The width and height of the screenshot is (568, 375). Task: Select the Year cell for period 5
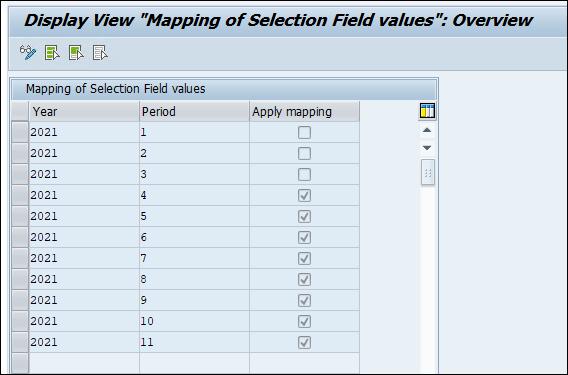point(84,216)
